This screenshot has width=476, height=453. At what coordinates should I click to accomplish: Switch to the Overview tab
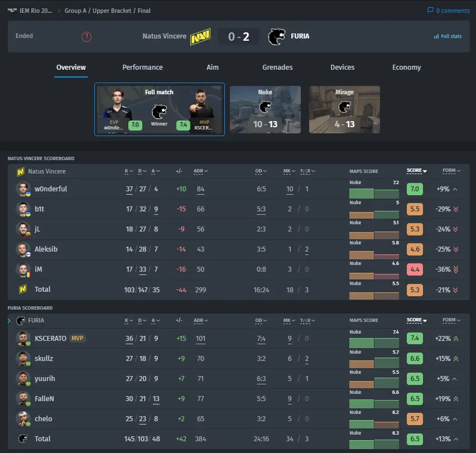coord(71,68)
